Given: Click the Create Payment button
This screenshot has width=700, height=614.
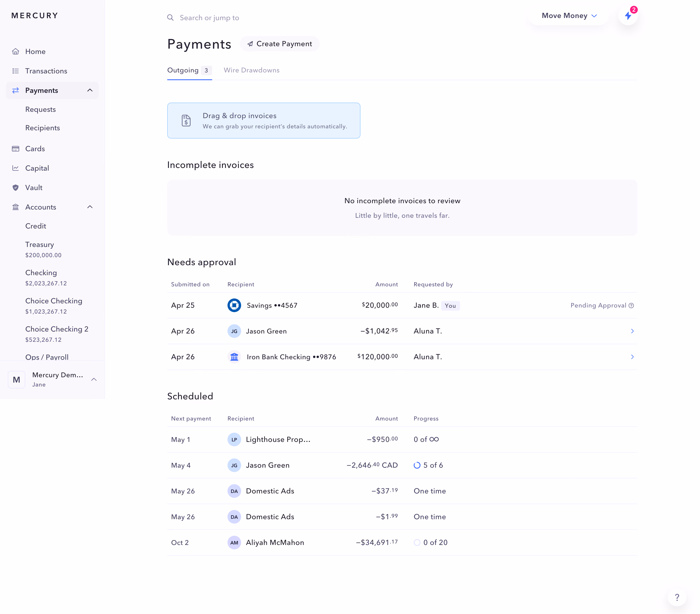Looking at the screenshot, I should click(x=280, y=44).
